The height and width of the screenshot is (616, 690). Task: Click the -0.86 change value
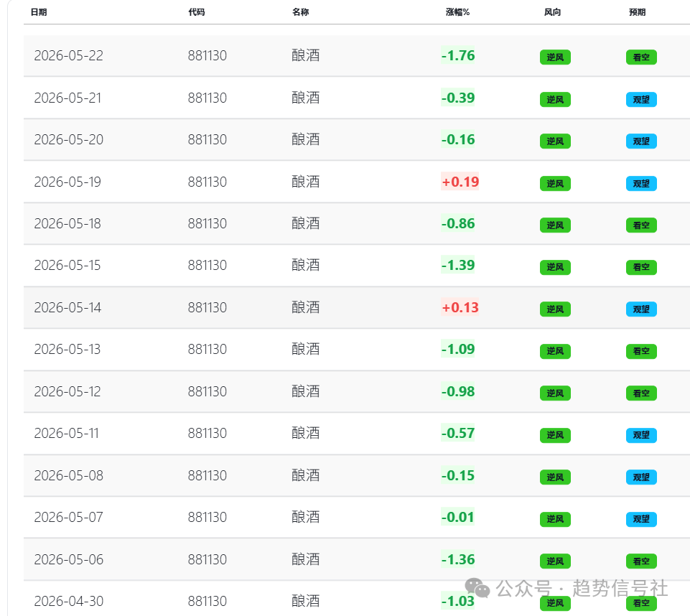(x=458, y=223)
